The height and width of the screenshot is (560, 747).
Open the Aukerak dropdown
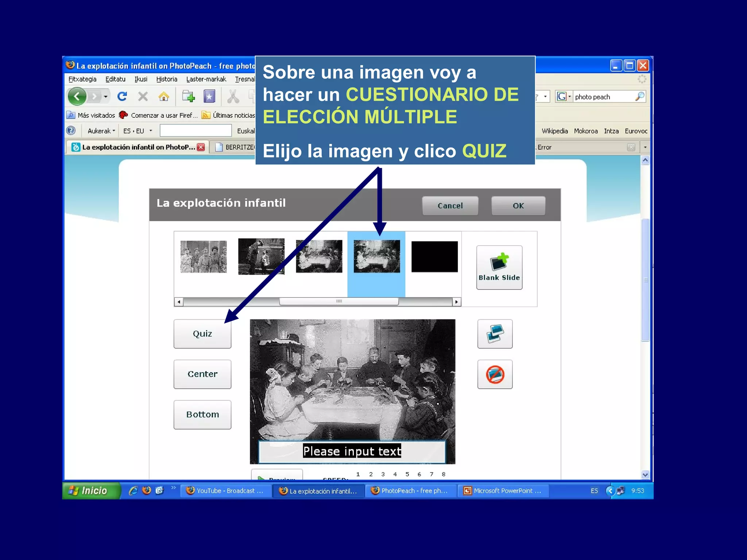coord(101,131)
